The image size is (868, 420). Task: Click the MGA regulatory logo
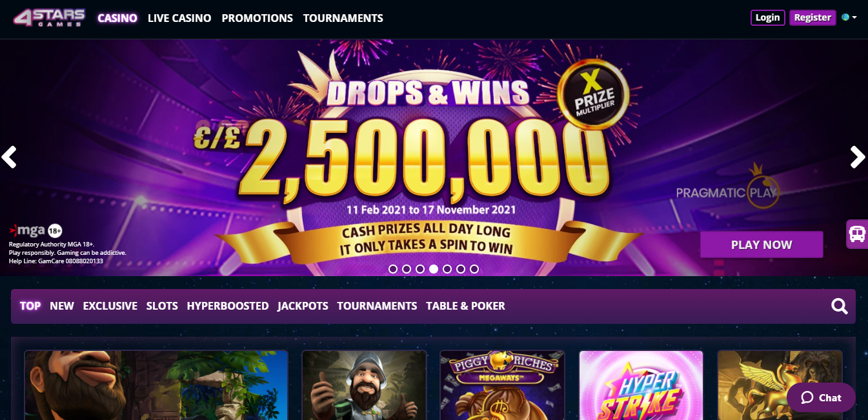tap(35, 230)
